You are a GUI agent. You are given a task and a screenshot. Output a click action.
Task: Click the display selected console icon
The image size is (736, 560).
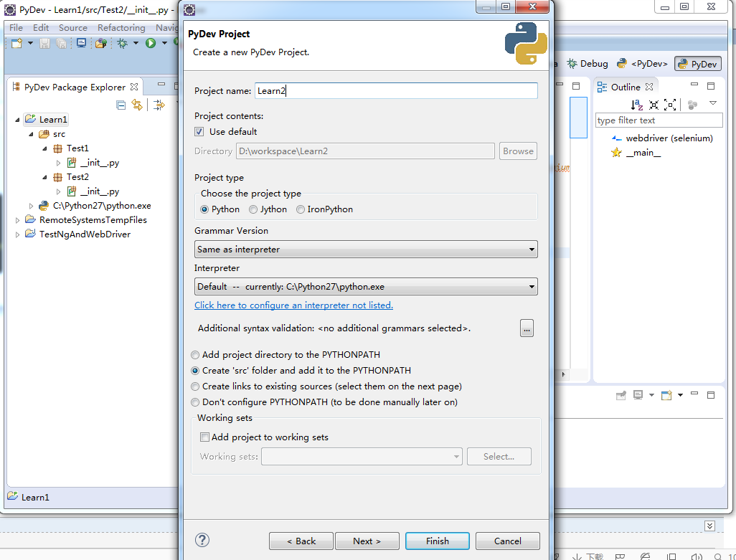[638, 395]
